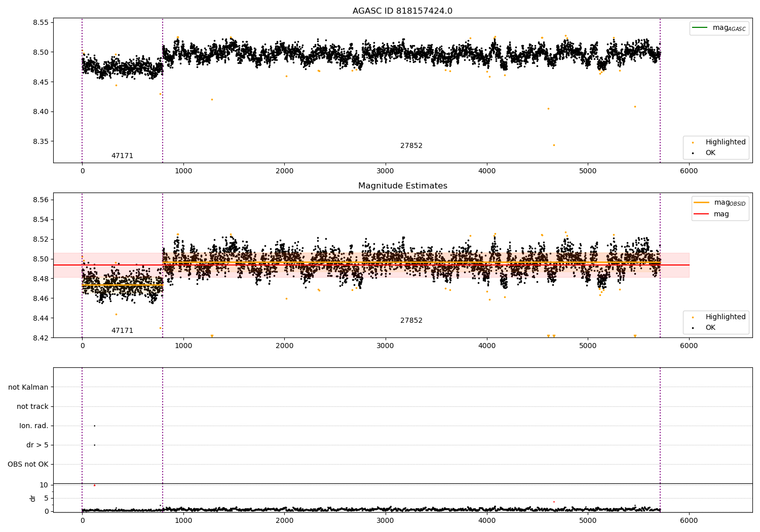Image resolution: width=760 pixels, height=532 pixels.
Task: Click the green mag AGASC legend line
Action: tap(700, 27)
